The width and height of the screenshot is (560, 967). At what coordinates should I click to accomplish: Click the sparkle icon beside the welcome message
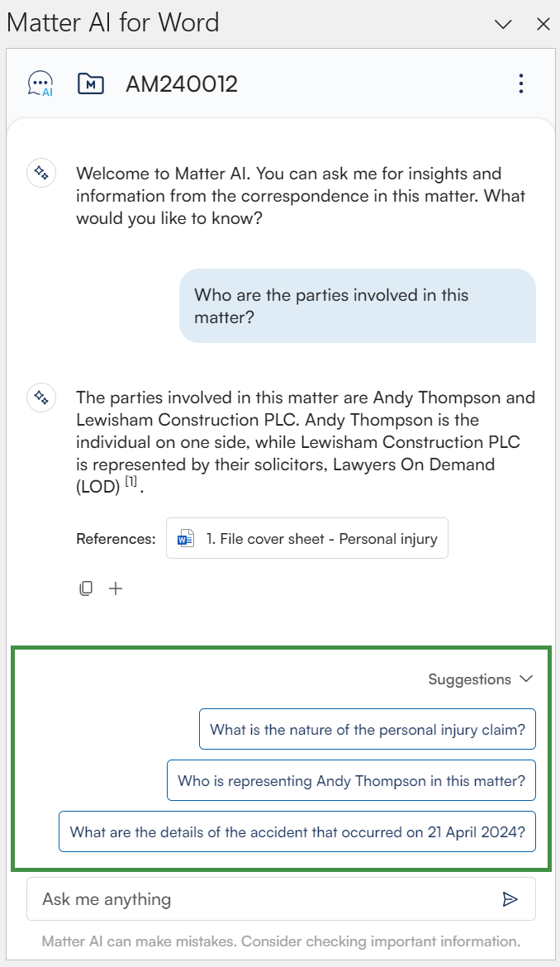point(41,174)
